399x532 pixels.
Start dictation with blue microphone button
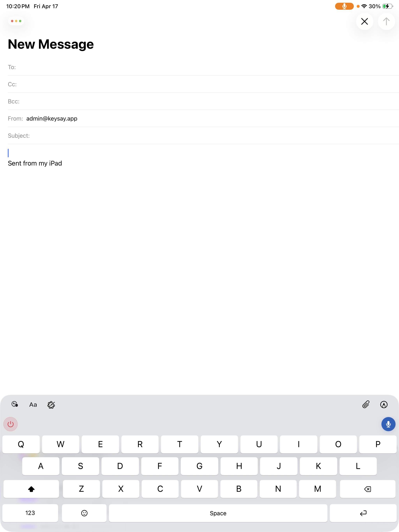pos(388,424)
